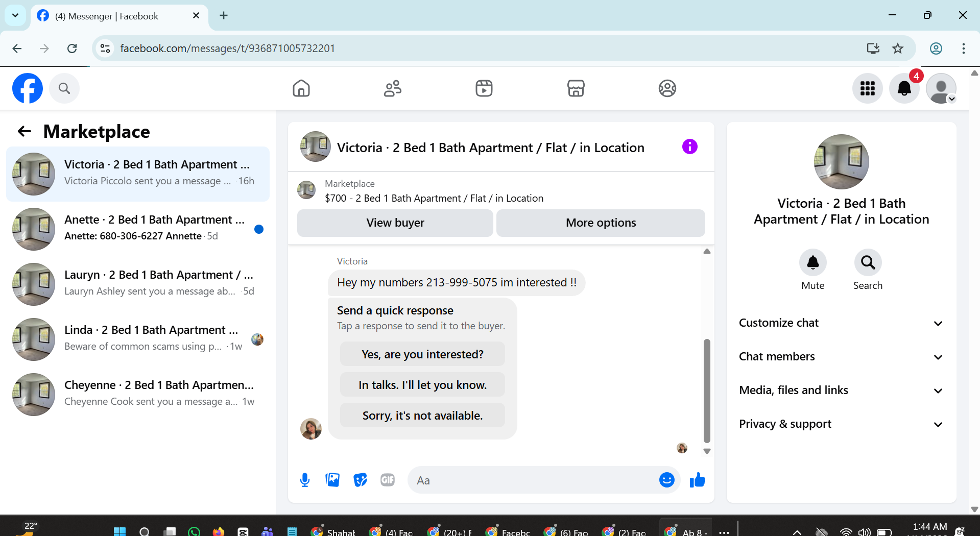Open the Windows Start button in the taskbar
Screen dimensions: 980x536
coord(119,531)
